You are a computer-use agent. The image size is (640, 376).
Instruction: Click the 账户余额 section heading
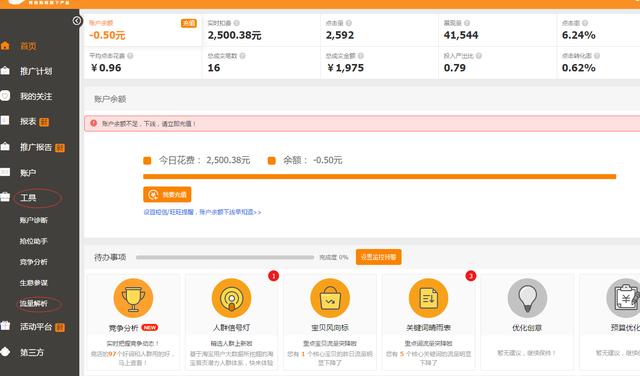[110, 99]
